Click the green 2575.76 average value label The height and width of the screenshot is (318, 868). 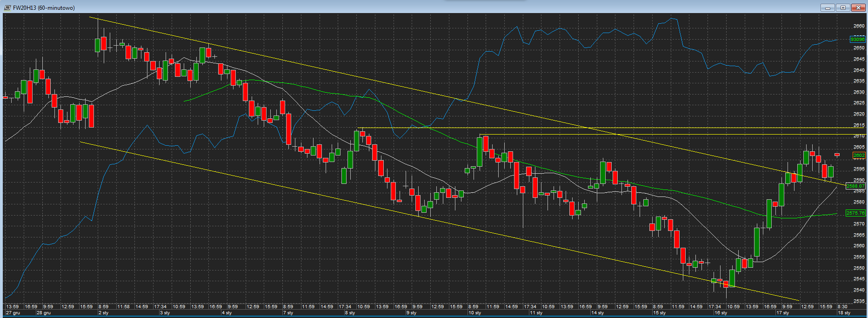click(x=855, y=213)
